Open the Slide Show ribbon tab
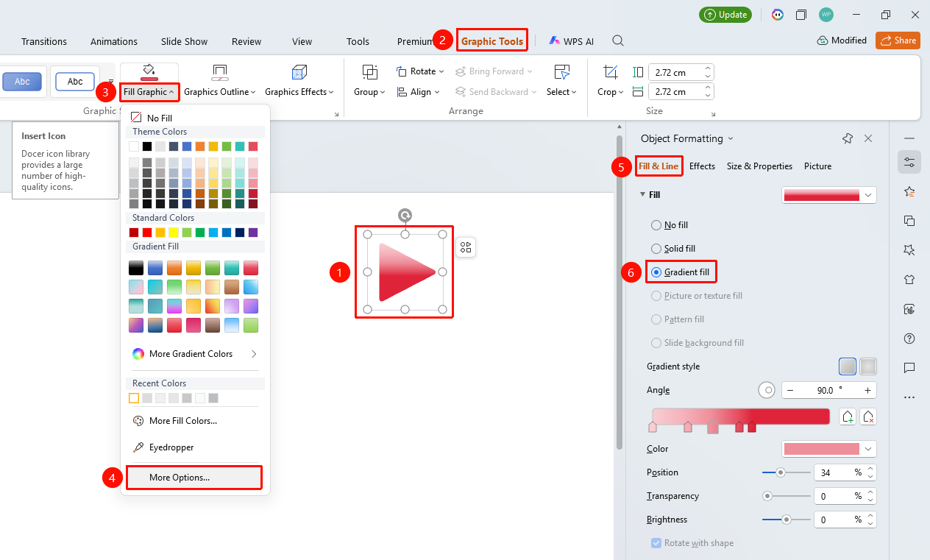Image resolution: width=930 pixels, height=560 pixels. tap(185, 41)
